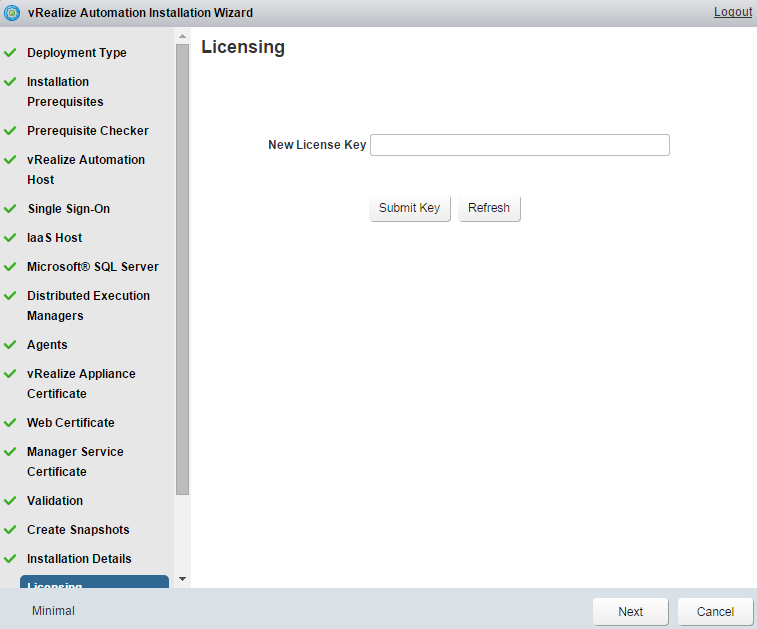This screenshot has width=757, height=629.
Task: Click the checkmark icon beside Agents
Action: [10, 345]
